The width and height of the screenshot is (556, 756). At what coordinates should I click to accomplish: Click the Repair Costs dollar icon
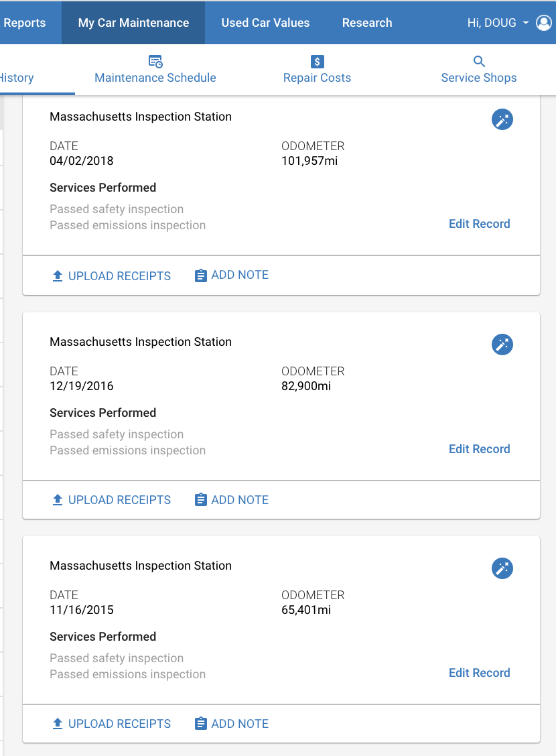[317, 61]
